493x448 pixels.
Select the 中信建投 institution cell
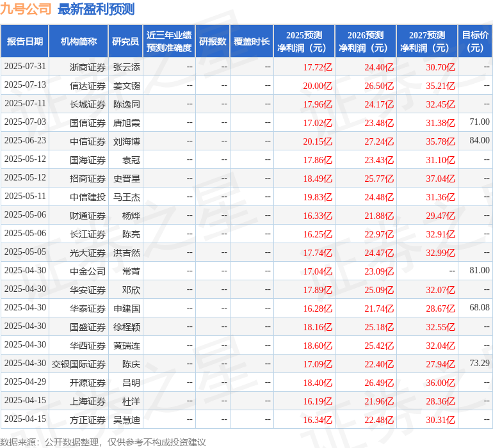point(88,197)
